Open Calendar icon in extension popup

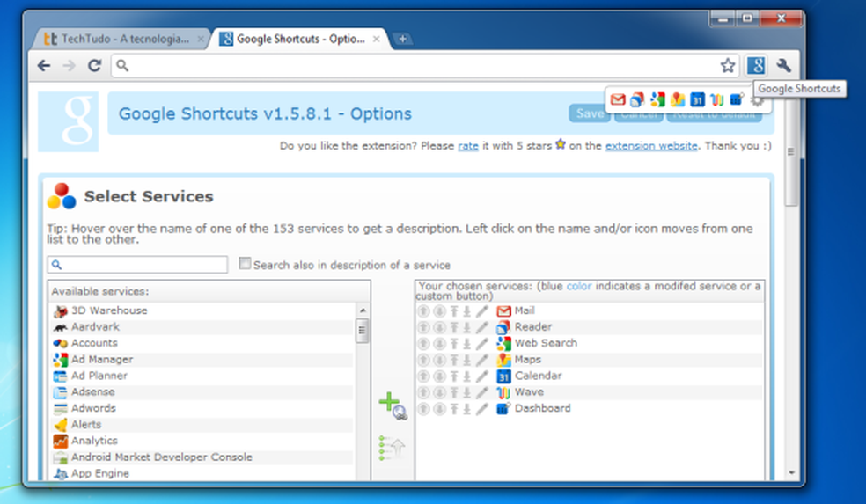point(697,100)
